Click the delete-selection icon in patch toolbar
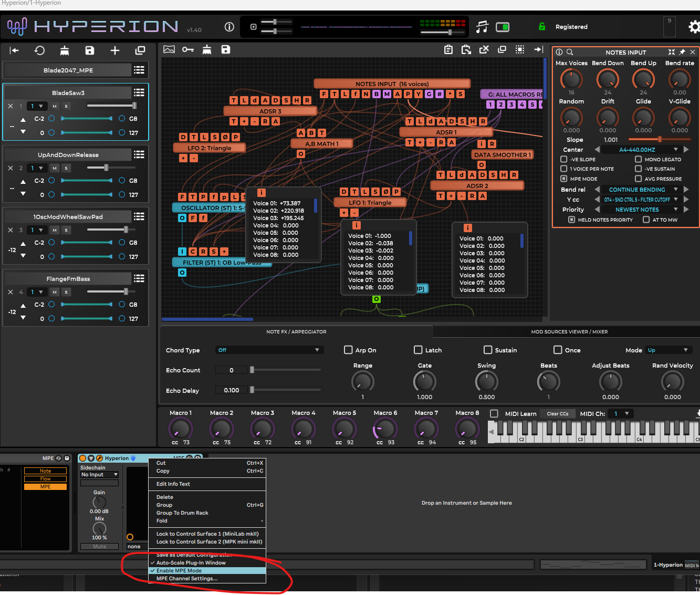 pos(484,49)
